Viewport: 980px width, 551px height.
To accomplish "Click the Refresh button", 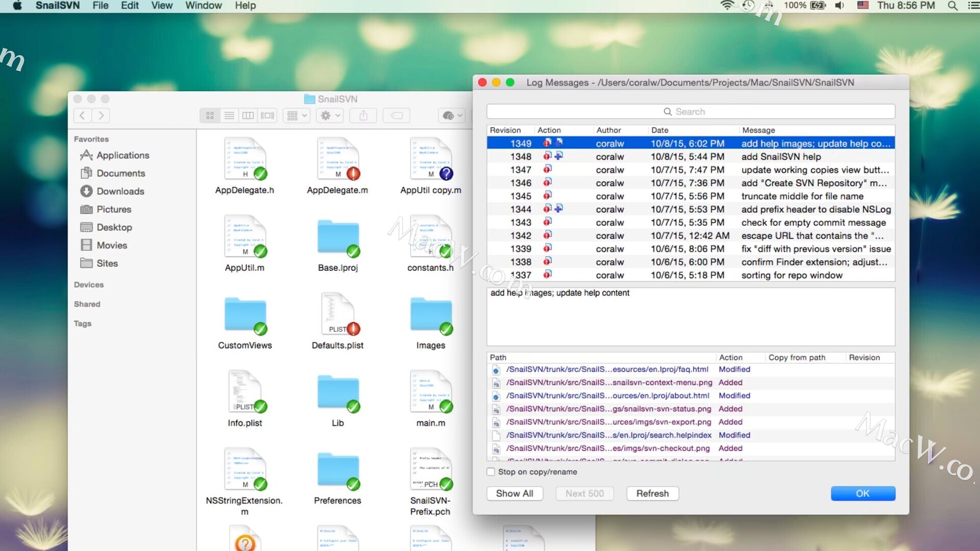I will click(652, 493).
